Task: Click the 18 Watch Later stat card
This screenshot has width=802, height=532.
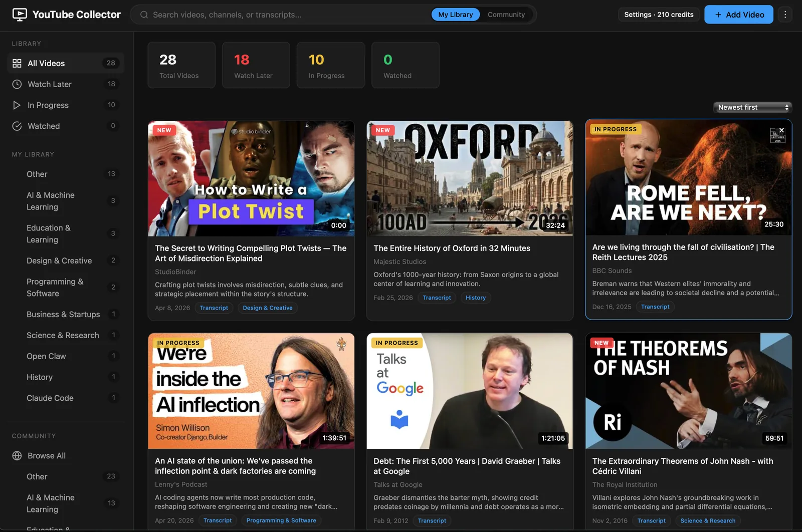Action: [256, 65]
